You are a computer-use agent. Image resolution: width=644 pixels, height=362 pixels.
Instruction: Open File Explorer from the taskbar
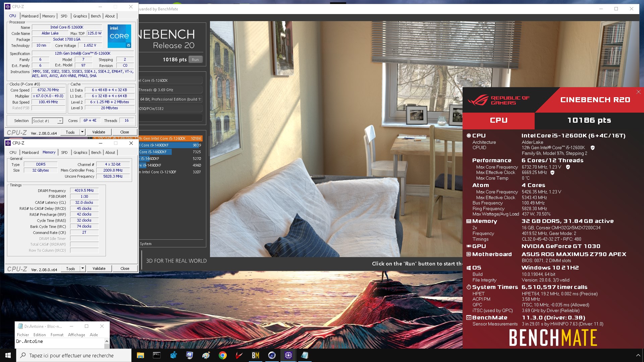[x=140, y=355]
